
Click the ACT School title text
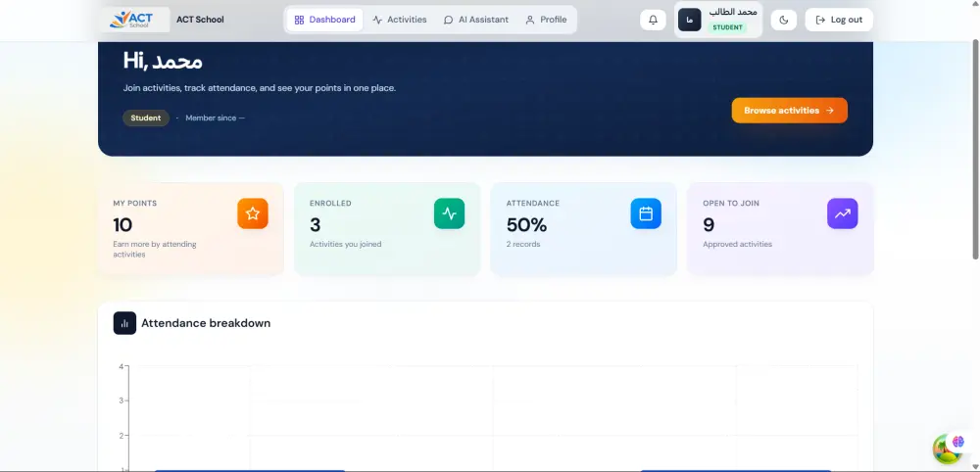200,20
